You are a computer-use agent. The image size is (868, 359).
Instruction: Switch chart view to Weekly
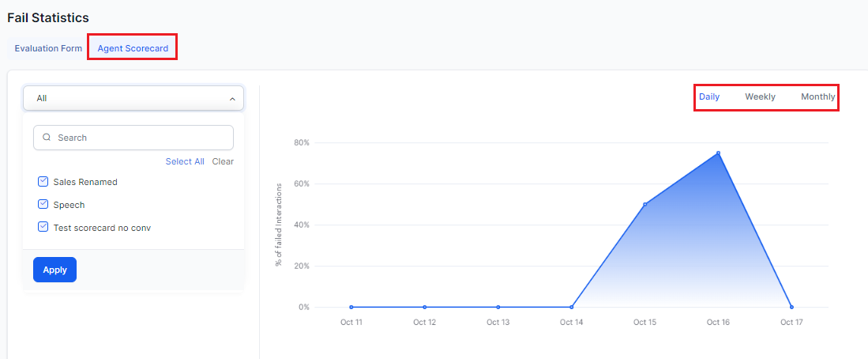click(x=760, y=97)
